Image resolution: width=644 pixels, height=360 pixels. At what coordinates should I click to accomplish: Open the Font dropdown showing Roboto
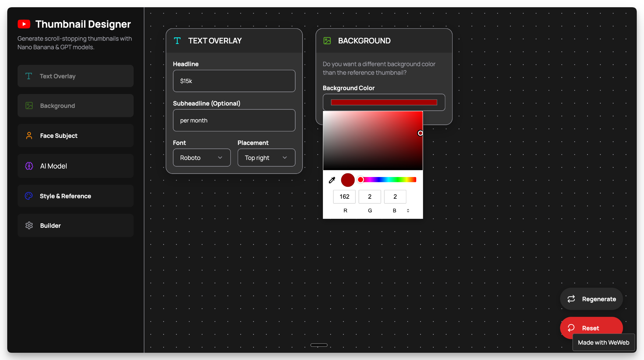click(x=202, y=158)
